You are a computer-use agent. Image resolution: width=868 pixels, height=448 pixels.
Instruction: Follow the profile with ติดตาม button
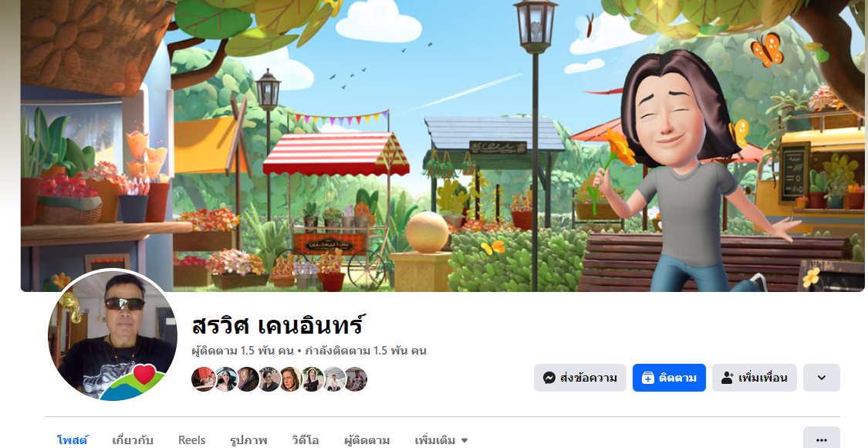pyautogui.click(x=669, y=378)
